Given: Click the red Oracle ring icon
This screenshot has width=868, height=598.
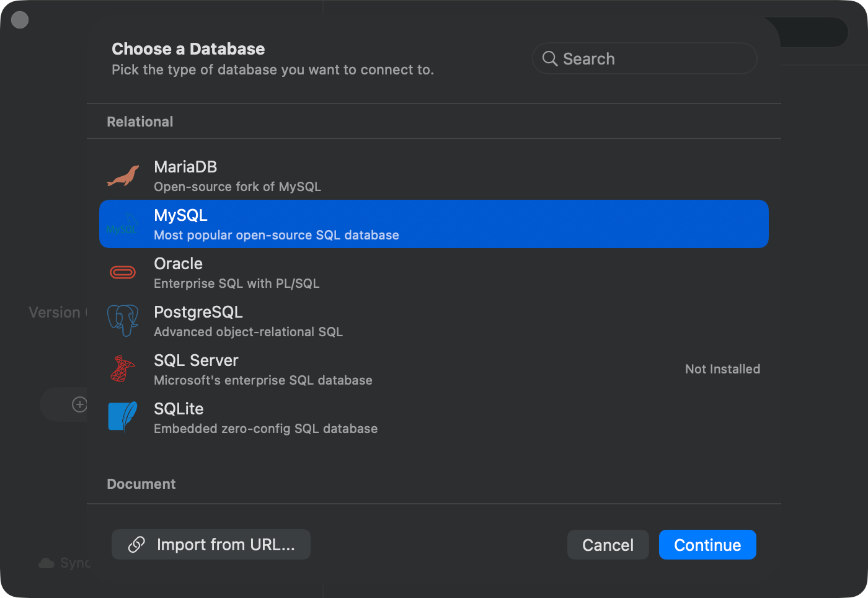Looking at the screenshot, I should tap(123, 272).
